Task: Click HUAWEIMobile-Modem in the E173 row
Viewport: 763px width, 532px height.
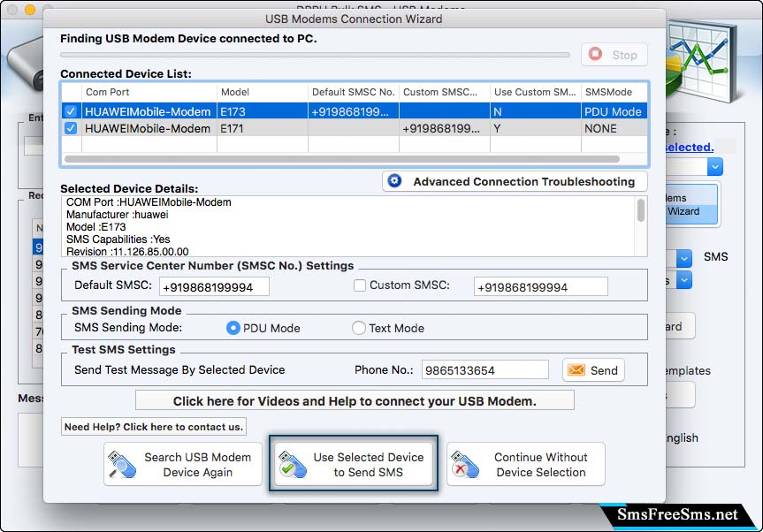Action: click(148, 111)
